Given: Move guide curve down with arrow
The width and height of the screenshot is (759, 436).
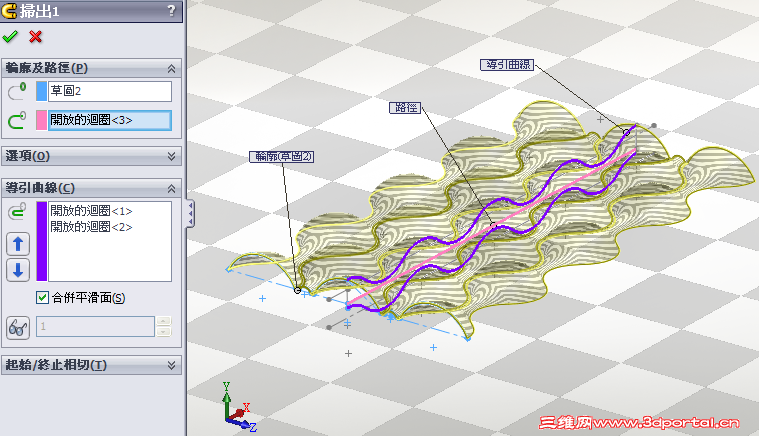Looking at the screenshot, I should [x=18, y=270].
